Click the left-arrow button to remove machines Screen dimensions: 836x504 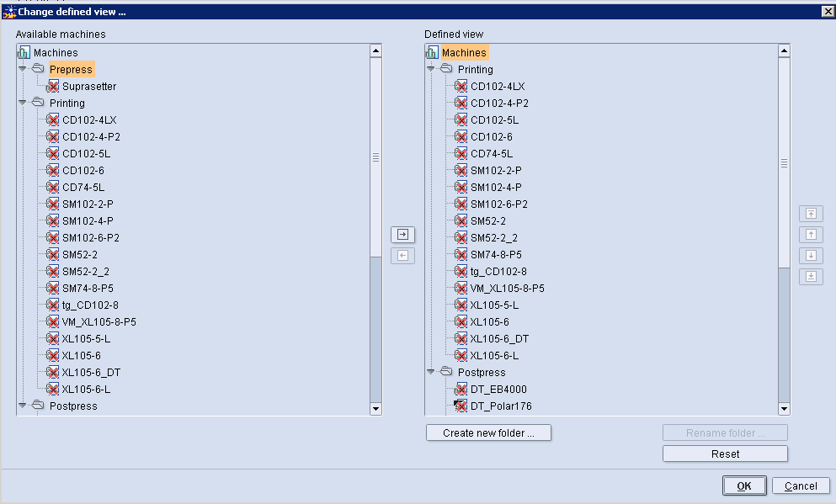pos(402,256)
